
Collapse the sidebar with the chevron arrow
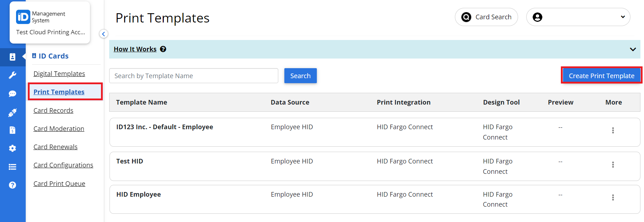pyautogui.click(x=103, y=34)
